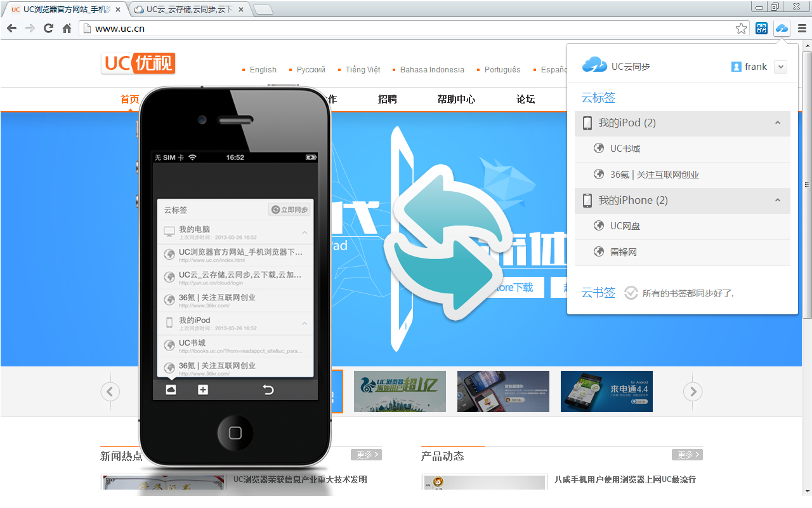812x508 pixels.
Task: Collapse 我的电脑 group on the phone
Action: coord(304,232)
